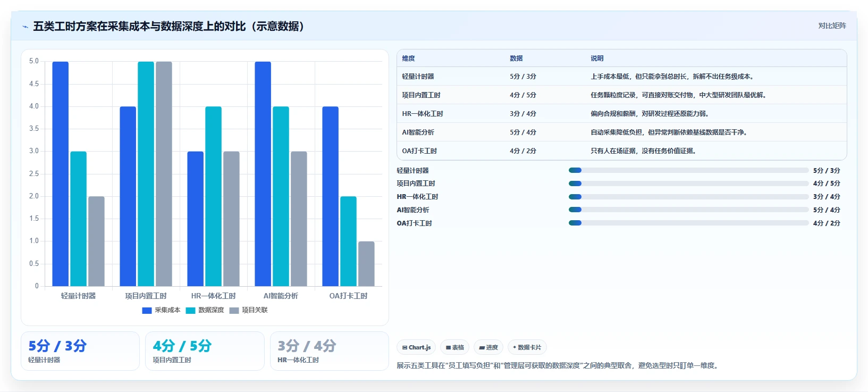Toggle the 数据深度 legend color box
Viewport: 868px width, 392px height.
coord(190,311)
